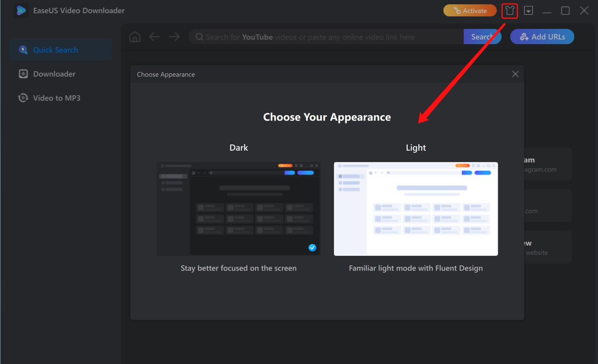The width and height of the screenshot is (598, 364).
Task: Click 'Familiar light mode with Fluent Design' text
Action: tap(416, 268)
